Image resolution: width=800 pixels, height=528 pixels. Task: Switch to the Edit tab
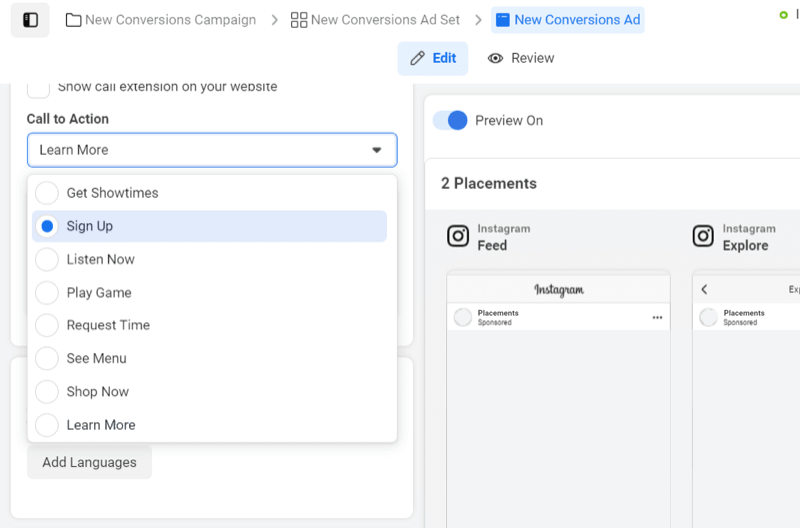(x=433, y=58)
